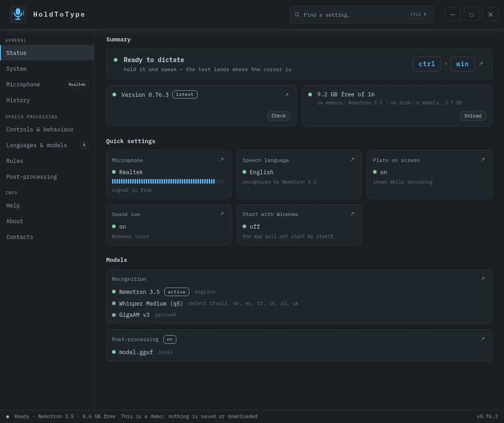Viewport: 504px width, 423px height.
Task: Click 'v0.76.3' in status bar
Action: coord(487,417)
